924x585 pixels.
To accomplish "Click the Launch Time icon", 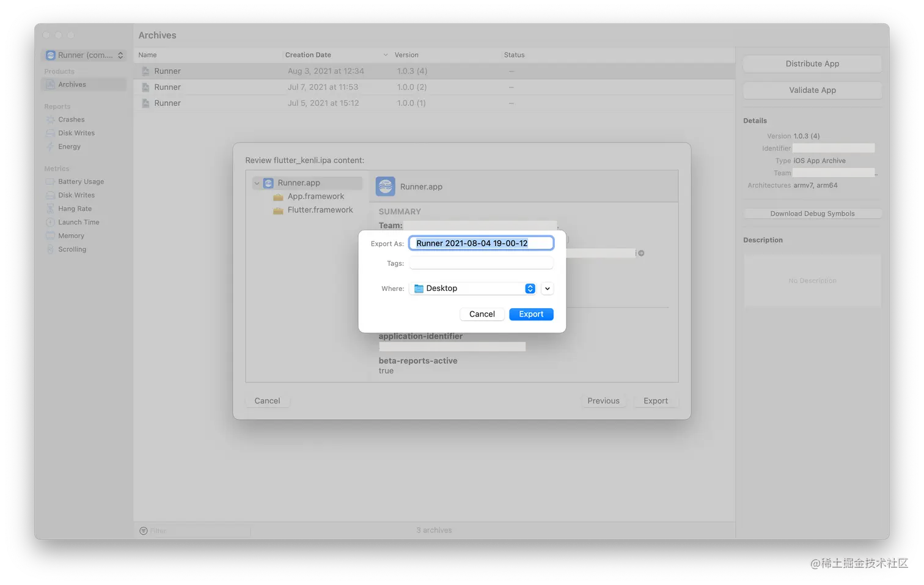I will 50,222.
